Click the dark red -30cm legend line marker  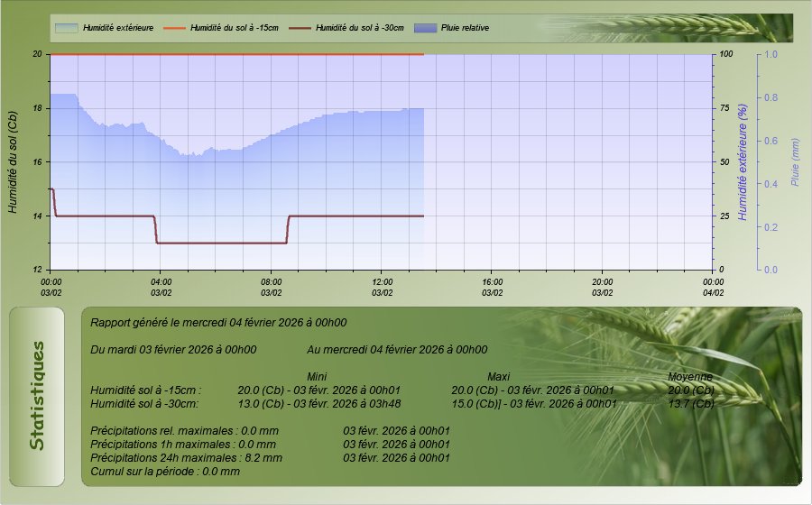point(300,28)
